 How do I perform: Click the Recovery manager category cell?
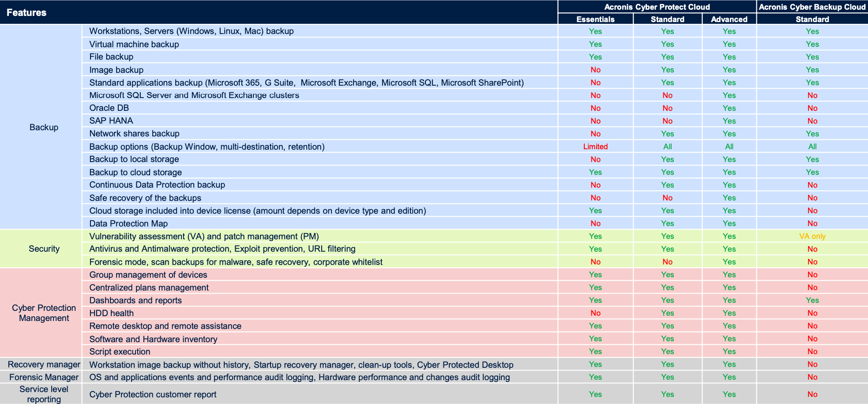click(x=44, y=364)
